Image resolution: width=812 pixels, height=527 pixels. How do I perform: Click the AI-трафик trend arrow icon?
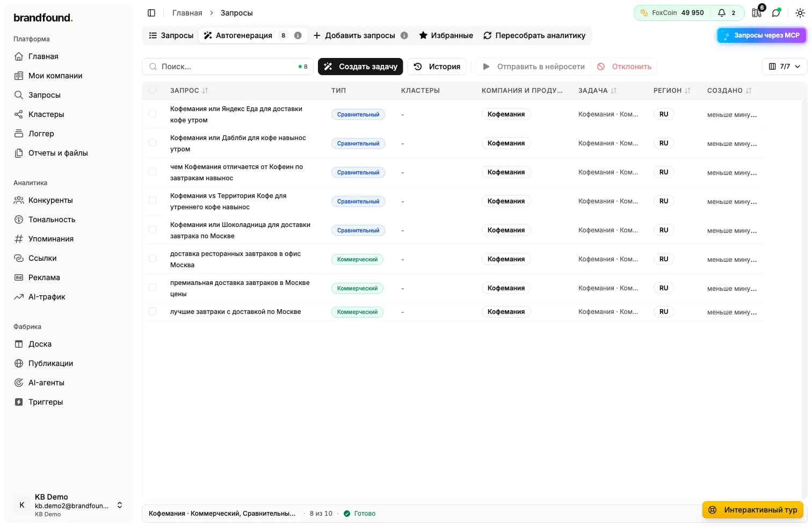(x=19, y=297)
